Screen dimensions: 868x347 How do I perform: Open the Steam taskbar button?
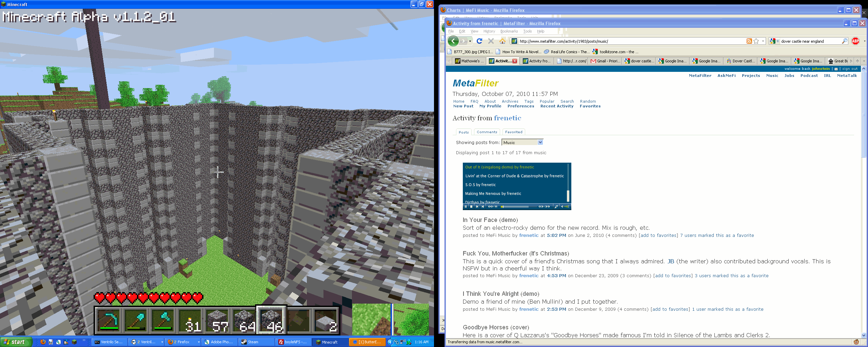click(x=256, y=342)
